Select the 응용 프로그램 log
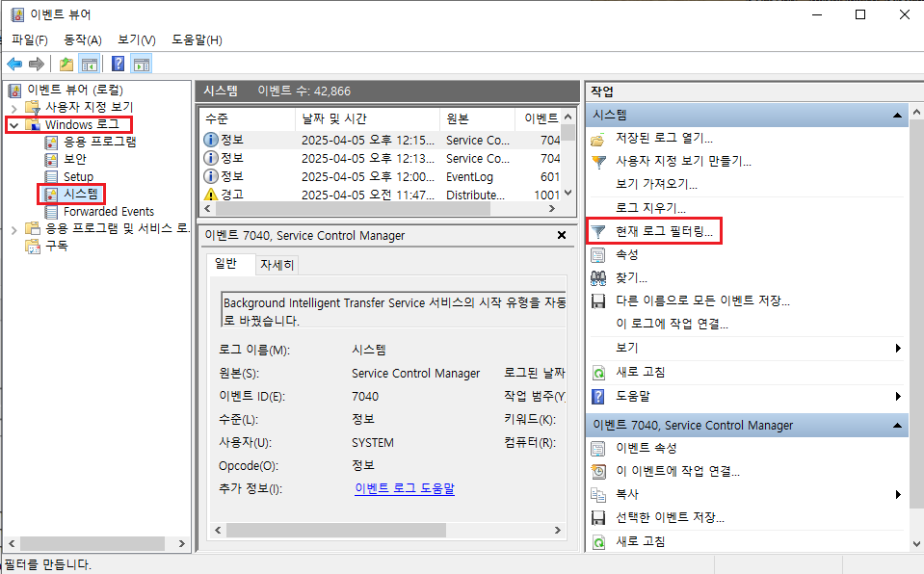This screenshot has height=574, width=924. pyautogui.click(x=99, y=142)
